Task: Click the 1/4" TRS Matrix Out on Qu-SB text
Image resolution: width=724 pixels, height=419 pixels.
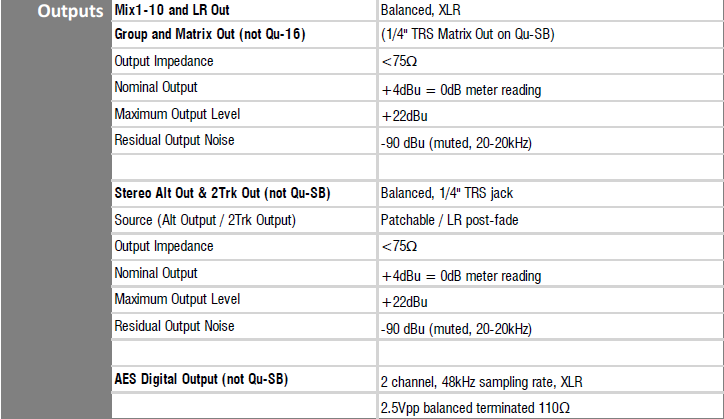Action: tap(468, 34)
